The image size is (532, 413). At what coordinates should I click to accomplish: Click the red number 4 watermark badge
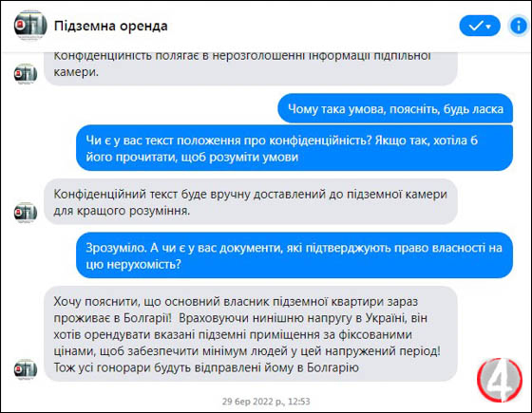[x=500, y=380]
